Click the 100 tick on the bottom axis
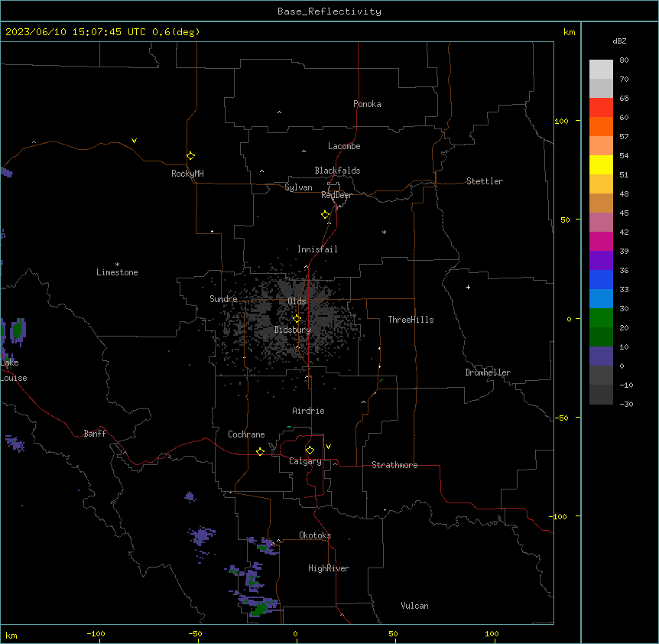The height and width of the screenshot is (644, 659). 492,633
